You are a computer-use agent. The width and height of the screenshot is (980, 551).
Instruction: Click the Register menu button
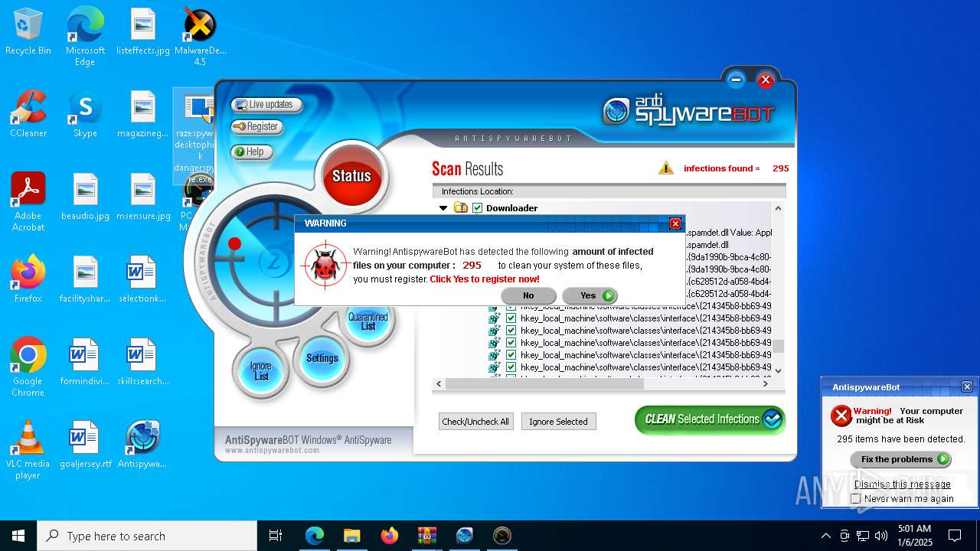click(257, 127)
